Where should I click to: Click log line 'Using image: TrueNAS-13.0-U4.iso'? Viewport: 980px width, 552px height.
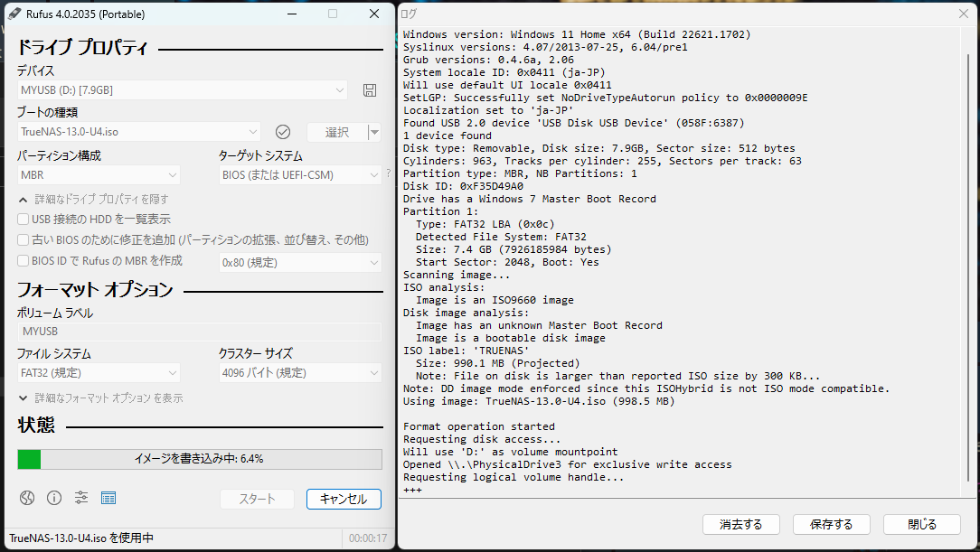539,401
